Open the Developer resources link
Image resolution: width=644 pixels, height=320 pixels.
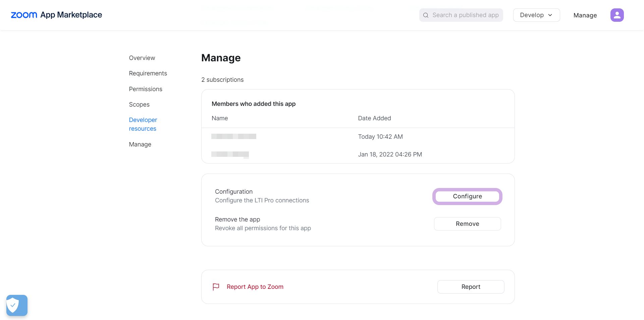coord(143,124)
